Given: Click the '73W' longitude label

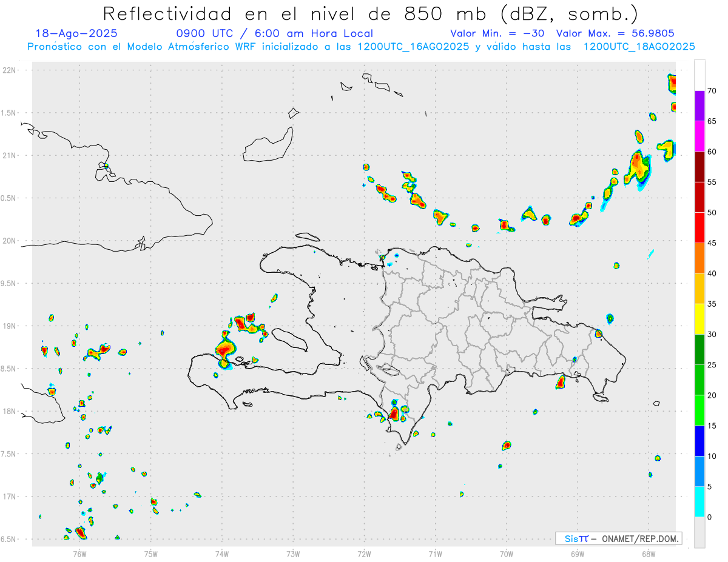Looking at the screenshot, I should 293,554.
